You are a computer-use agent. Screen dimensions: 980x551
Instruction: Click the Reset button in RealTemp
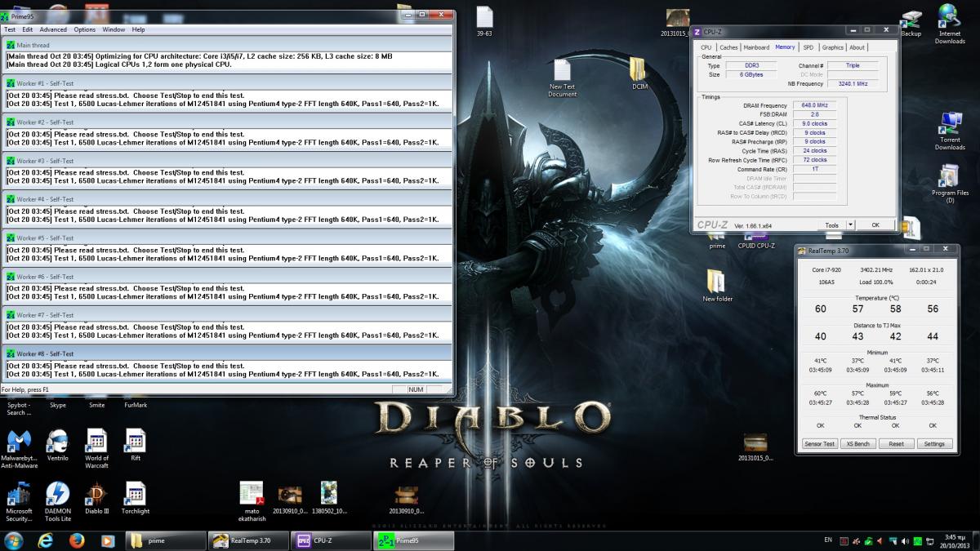click(x=896, y=444)
